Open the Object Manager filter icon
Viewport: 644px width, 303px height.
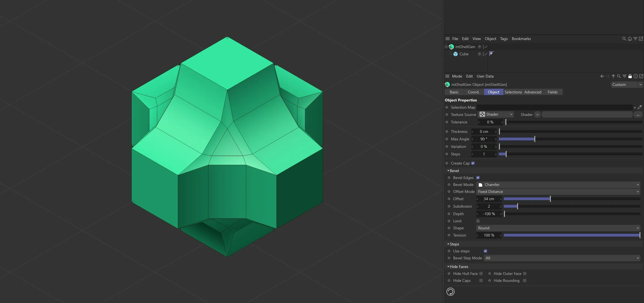coord(635,39)
